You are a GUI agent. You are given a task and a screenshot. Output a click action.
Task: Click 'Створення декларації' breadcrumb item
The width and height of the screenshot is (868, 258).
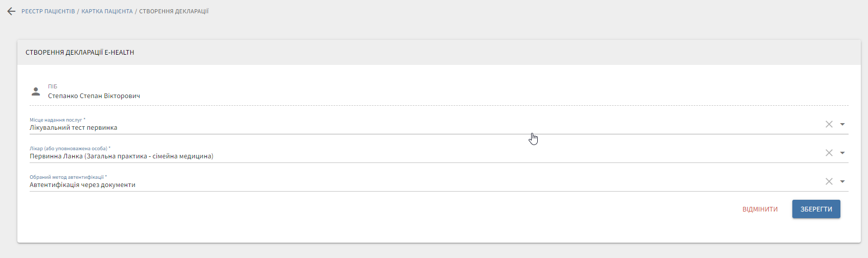click(x=174, y=11)
